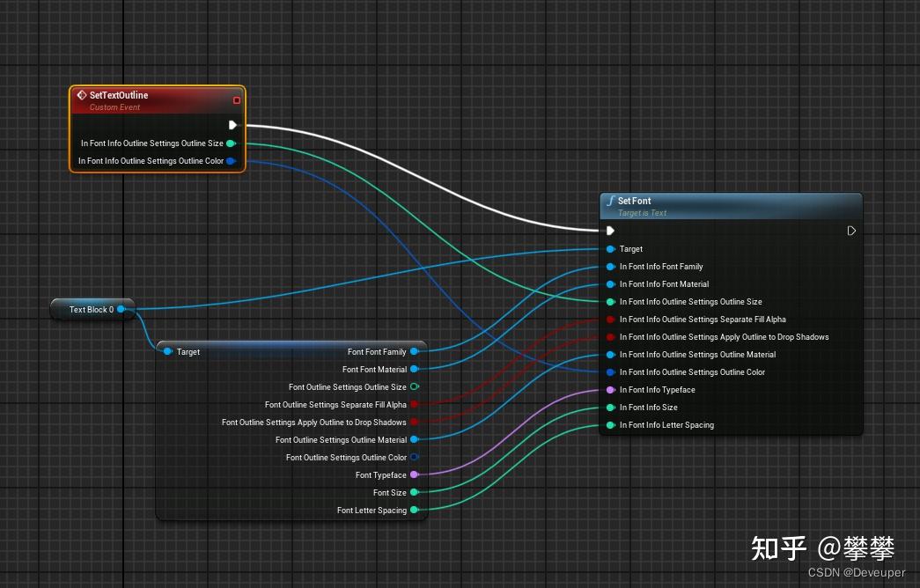The height and width of the screenshot is (588, 920).
Task: Click the In Font Info Typeface purple pin
Action: (x=609, y=389)
